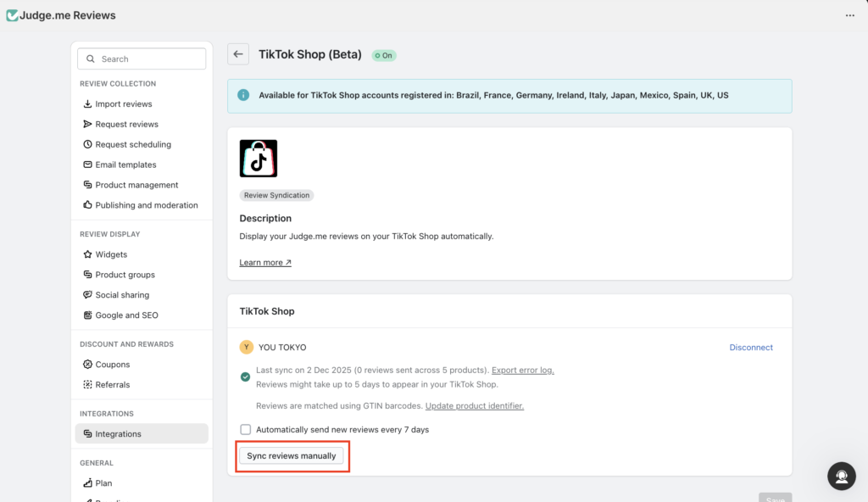Go to Email templates in sidebar
This screenshot has height=502, width=868.
[x=125, y=165]
